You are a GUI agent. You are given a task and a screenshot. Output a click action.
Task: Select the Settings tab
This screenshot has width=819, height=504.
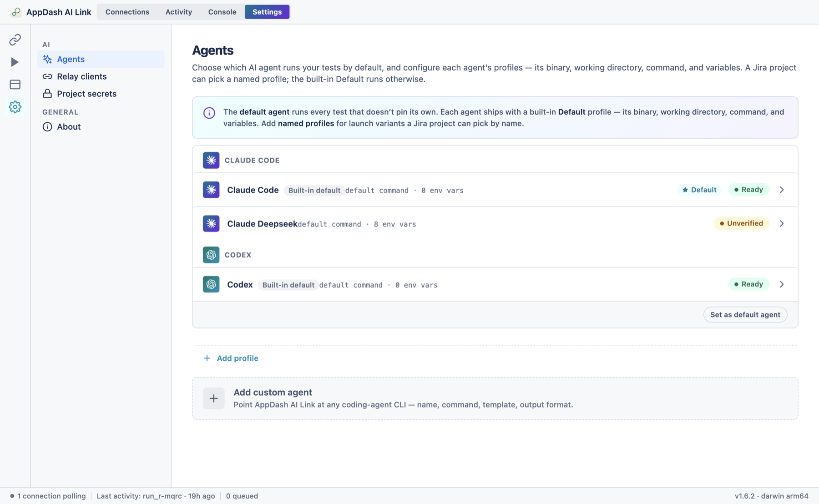267,12
